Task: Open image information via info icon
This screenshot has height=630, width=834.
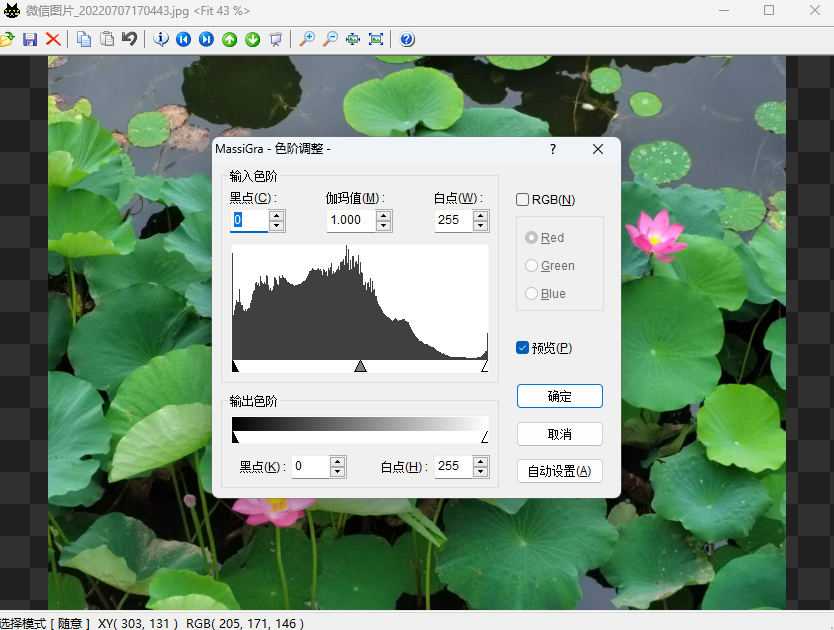Action: click(161, 39)
